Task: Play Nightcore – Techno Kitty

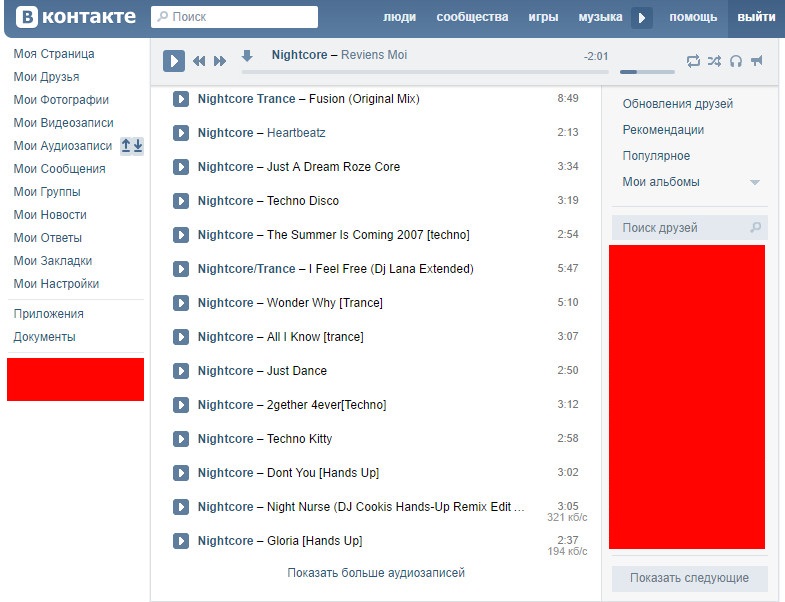Action: point(181,439)
